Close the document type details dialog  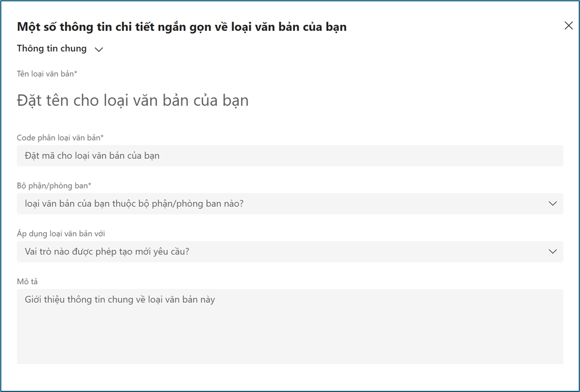tap(568, 26)
